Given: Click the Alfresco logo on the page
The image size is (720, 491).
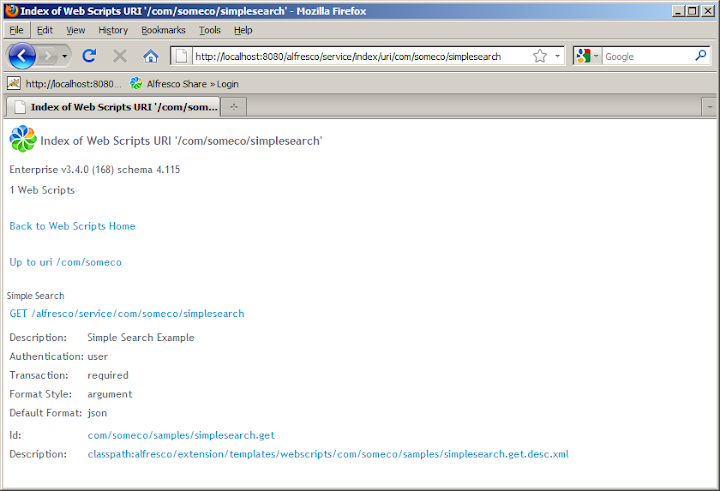Looking at the screenshot, I should [x=22, y=139].
